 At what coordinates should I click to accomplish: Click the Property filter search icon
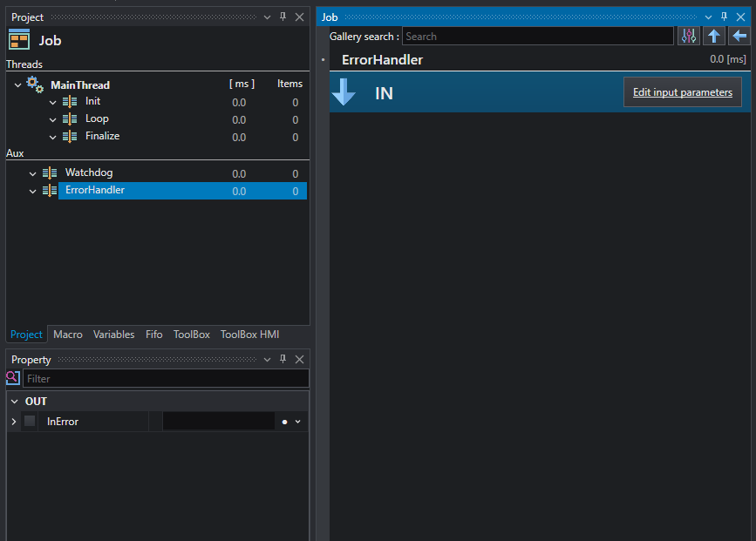pos(13,378)
